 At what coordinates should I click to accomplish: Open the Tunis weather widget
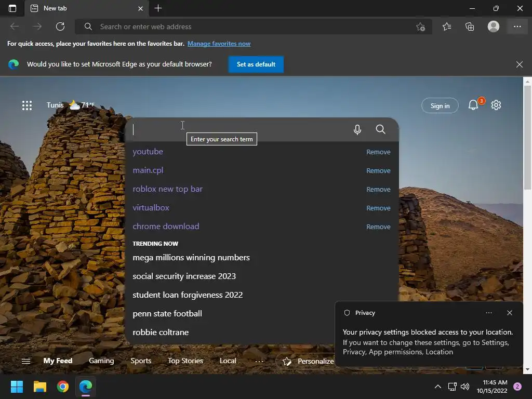coord(71,105)
